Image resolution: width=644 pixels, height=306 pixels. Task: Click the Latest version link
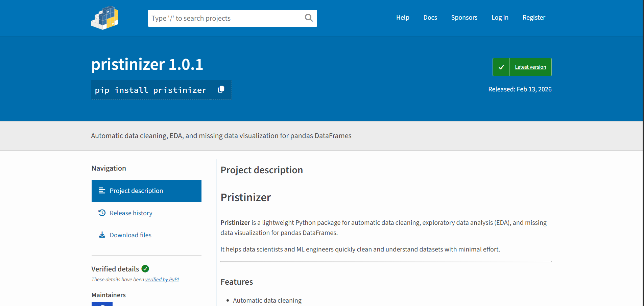coord(530,67)
